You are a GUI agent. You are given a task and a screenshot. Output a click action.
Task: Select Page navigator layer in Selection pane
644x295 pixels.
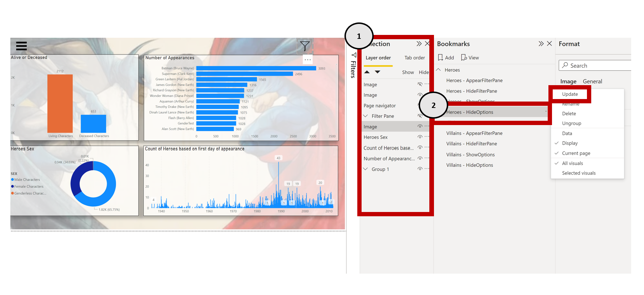379,106
